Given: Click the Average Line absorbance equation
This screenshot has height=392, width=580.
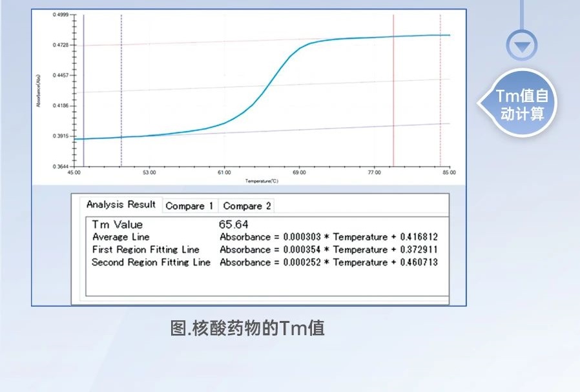Looking at the screenshot, I should coord(328,237).
